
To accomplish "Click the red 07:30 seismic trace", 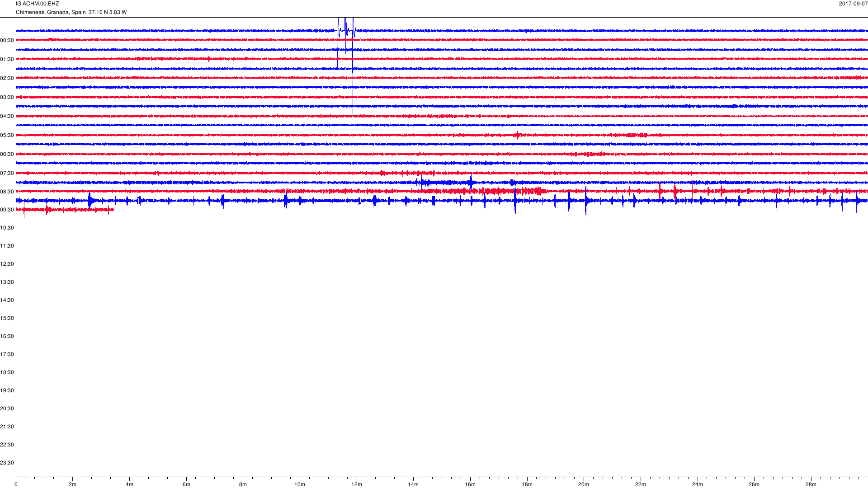I will click(442, 173).
